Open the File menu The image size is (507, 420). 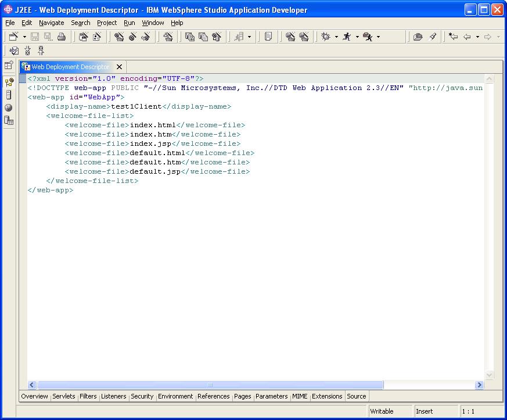point(10,23)
